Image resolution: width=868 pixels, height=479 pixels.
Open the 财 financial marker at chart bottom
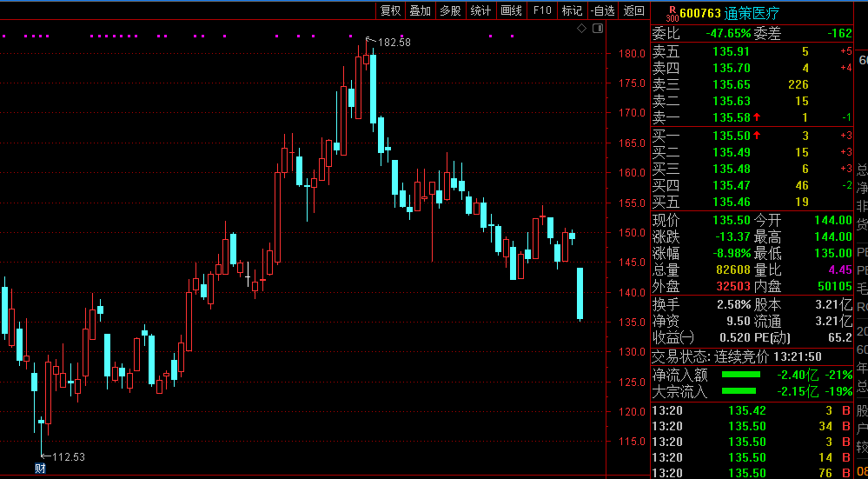coord(41,469)
